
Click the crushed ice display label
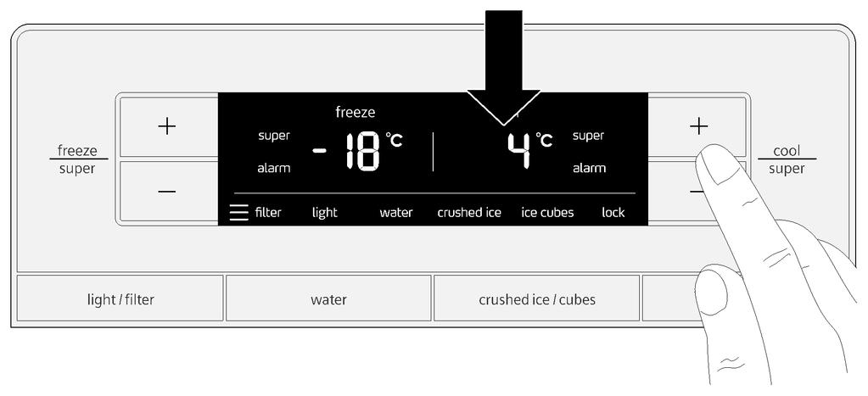469,212
